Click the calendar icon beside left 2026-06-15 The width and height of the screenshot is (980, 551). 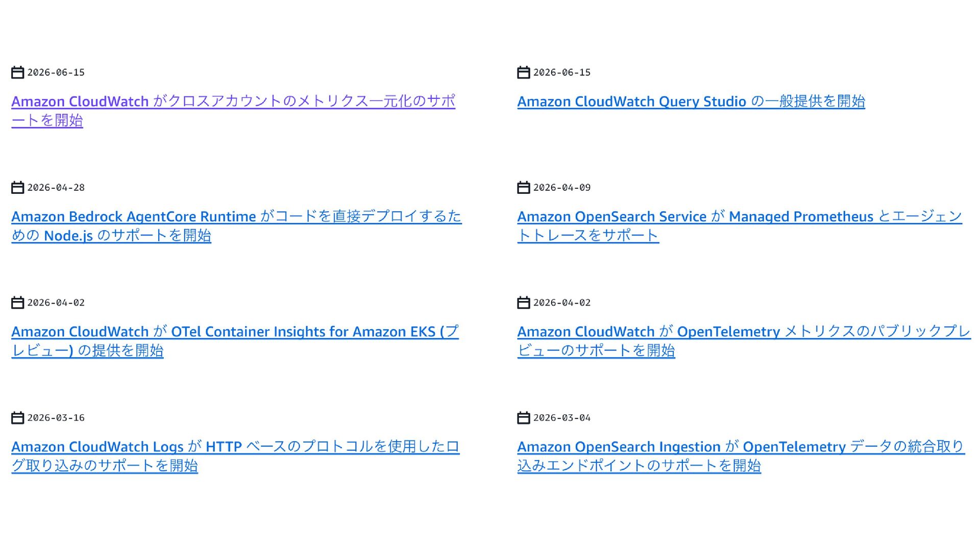point(18,72)
